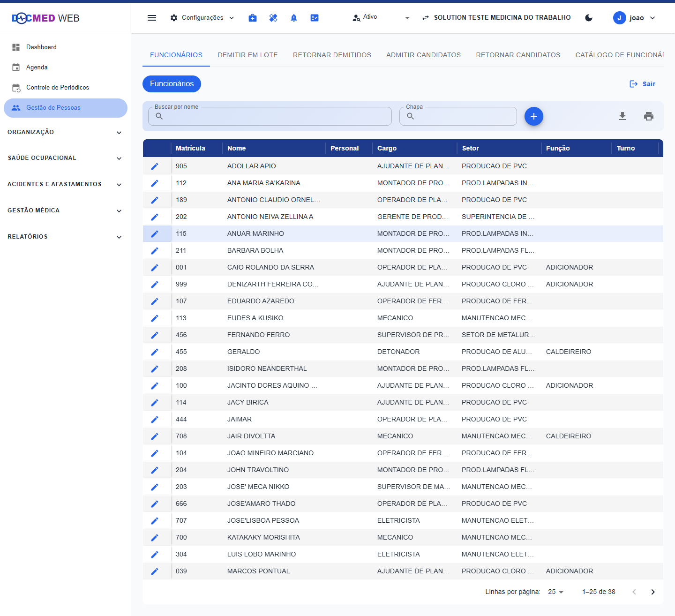Open Dashboard in sidebar
The image size is (675, 616).
(x=65, y=47)
